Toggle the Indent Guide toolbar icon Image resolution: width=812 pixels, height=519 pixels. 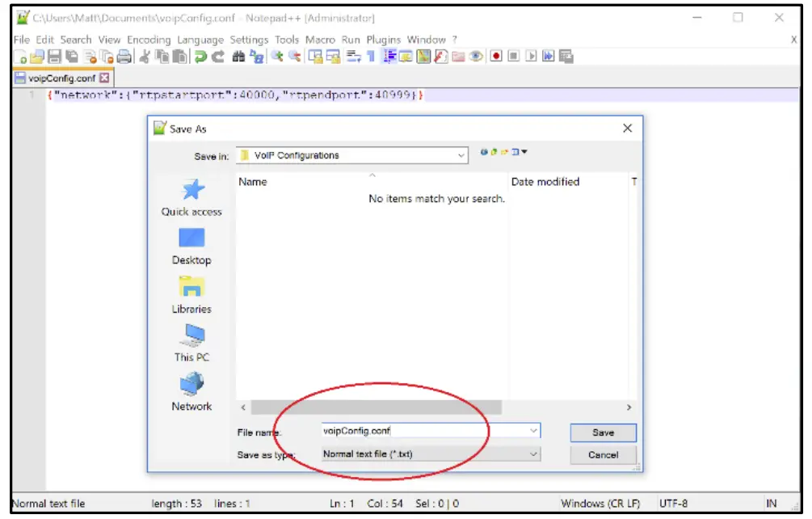coord(389,57)
